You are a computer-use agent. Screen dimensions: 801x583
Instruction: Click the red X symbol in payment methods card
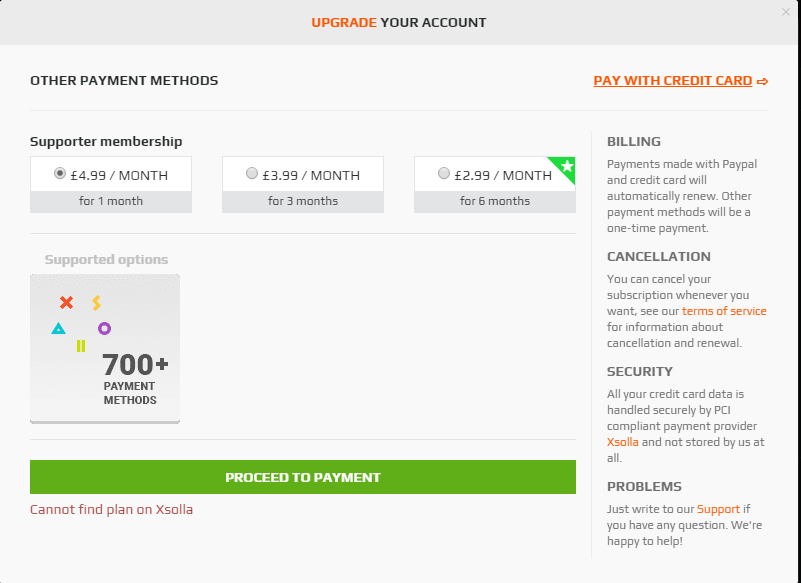tap(66, 302)
